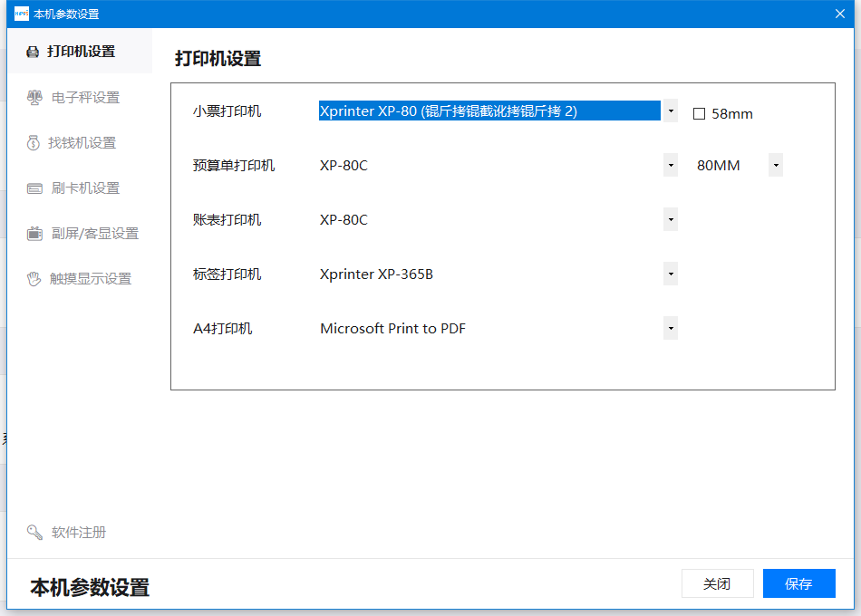Switch to 电子秤设置 tab
Image resolution: width=861 pixels, height=616 pixels.
(x=80, y=98)
